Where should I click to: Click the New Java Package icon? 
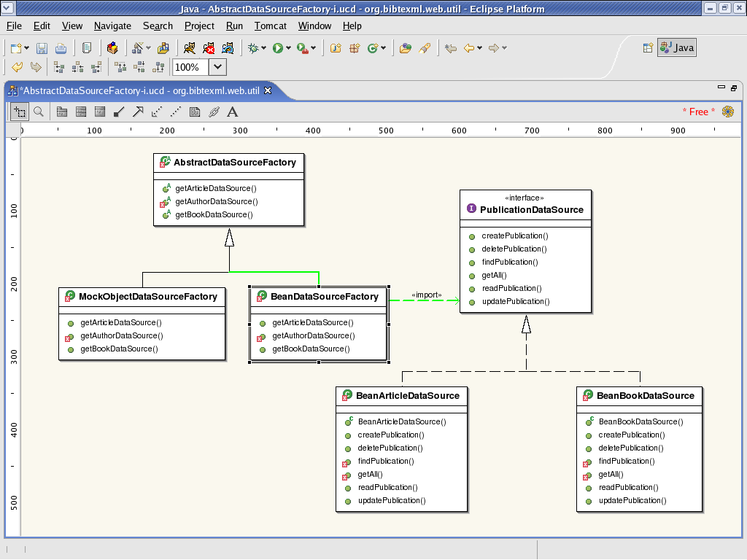(355, 48)
